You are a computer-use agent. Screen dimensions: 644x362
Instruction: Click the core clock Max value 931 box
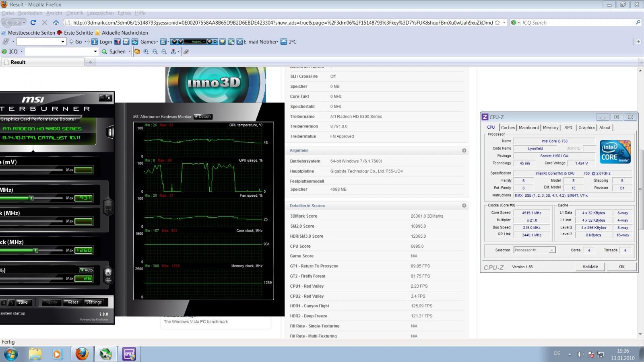pos(84,198)
